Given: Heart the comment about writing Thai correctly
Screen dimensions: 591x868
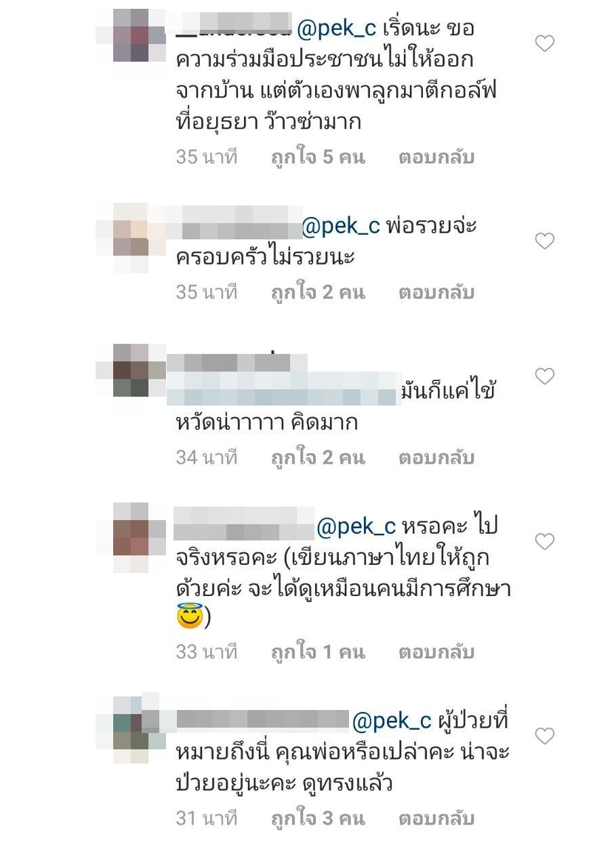Looking at the screenshot, I should coord(545,541).
